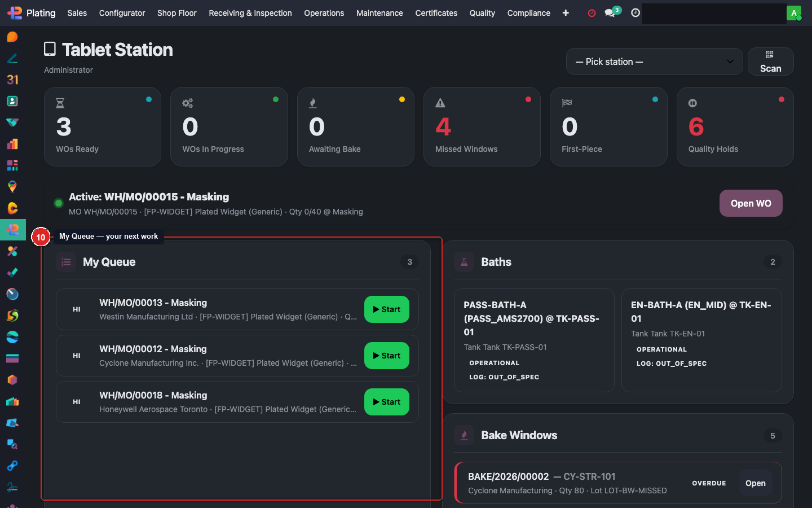
Task: Click the warning triangle icon on Missed Windows card
Action: 440,103
